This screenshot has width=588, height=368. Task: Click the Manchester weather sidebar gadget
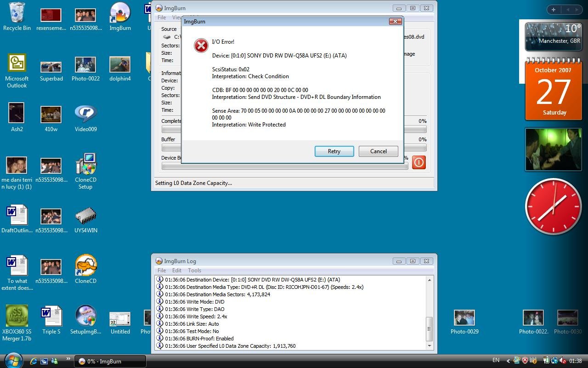point(553,36)
